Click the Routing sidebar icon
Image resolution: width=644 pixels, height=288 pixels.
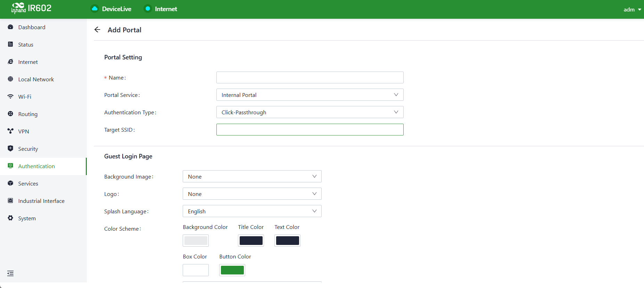pos(10,114)
